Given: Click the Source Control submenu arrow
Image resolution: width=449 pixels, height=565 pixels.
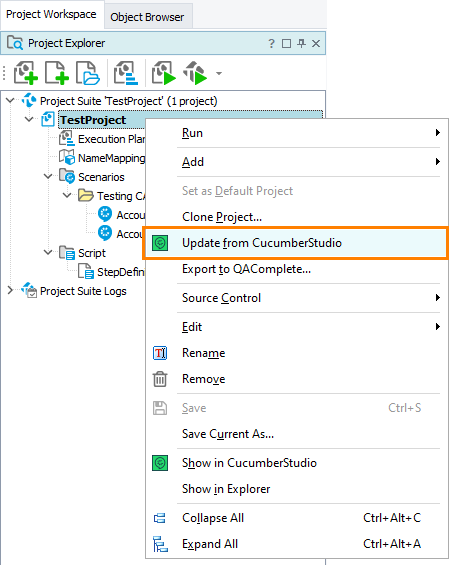Looking at the screenshot, I should tap(437, 298).
